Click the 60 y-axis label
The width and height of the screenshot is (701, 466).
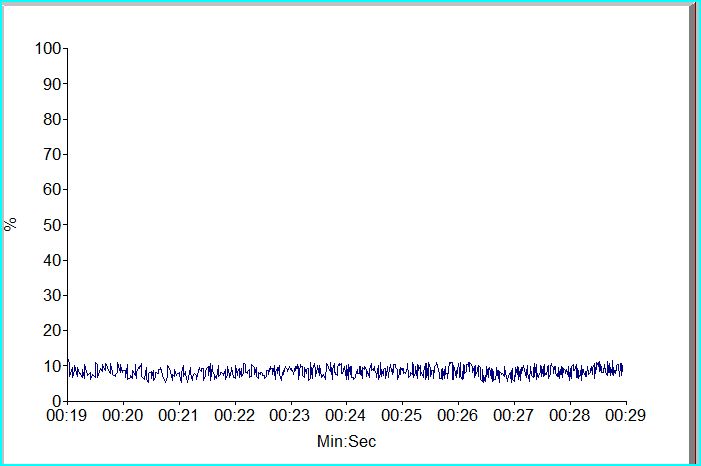pyautogui.click(x=52, y=190)
